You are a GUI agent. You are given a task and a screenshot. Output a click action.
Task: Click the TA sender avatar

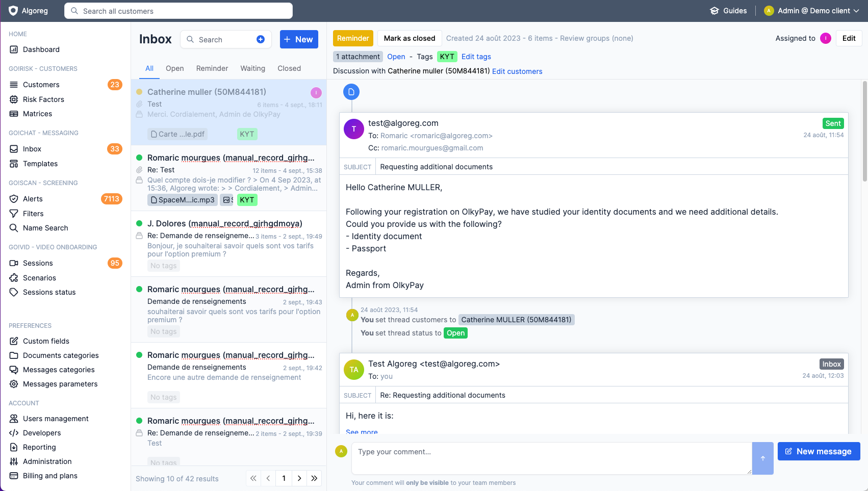tap(354, 370)
